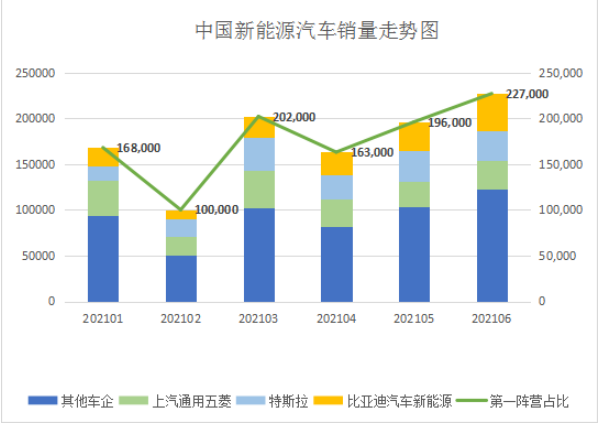
Task: Click the 163,000 data label
Action: click(x=372, y=152)
